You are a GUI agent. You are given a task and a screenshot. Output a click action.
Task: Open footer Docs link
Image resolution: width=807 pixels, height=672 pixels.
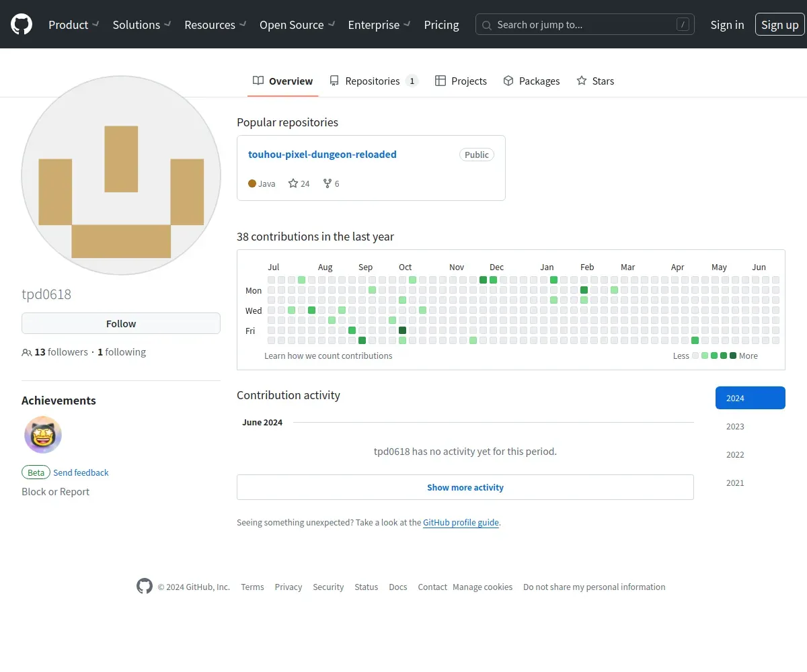click(398, 587)
